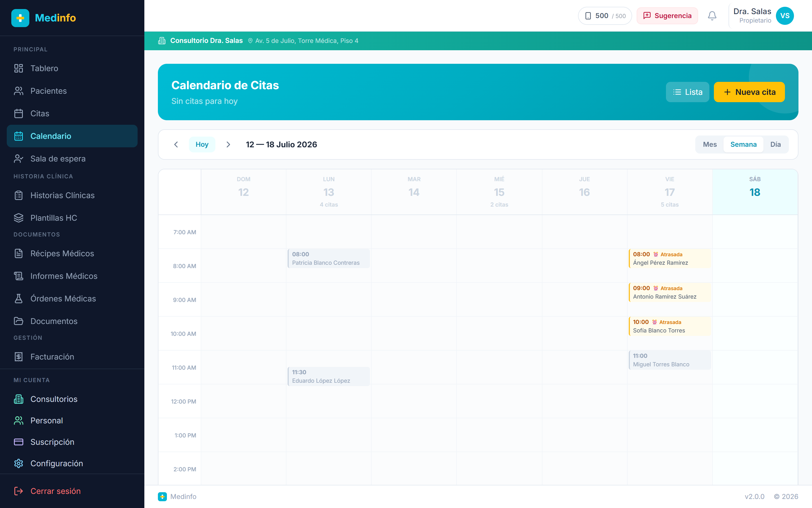Select DOM 12 day header
This screenshot has width=812, height=508.
tap(243, 192)
